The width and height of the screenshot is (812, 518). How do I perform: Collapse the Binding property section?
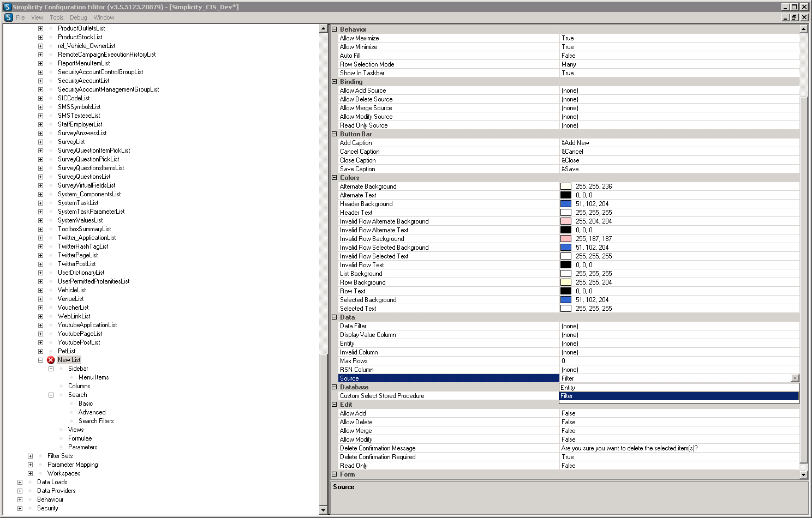pyautogui.click(x=335, y=82)
